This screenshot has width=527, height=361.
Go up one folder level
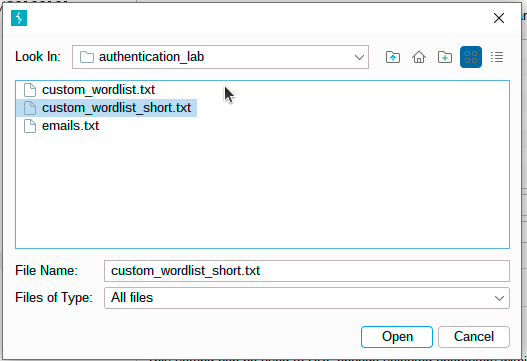[393, 57]
